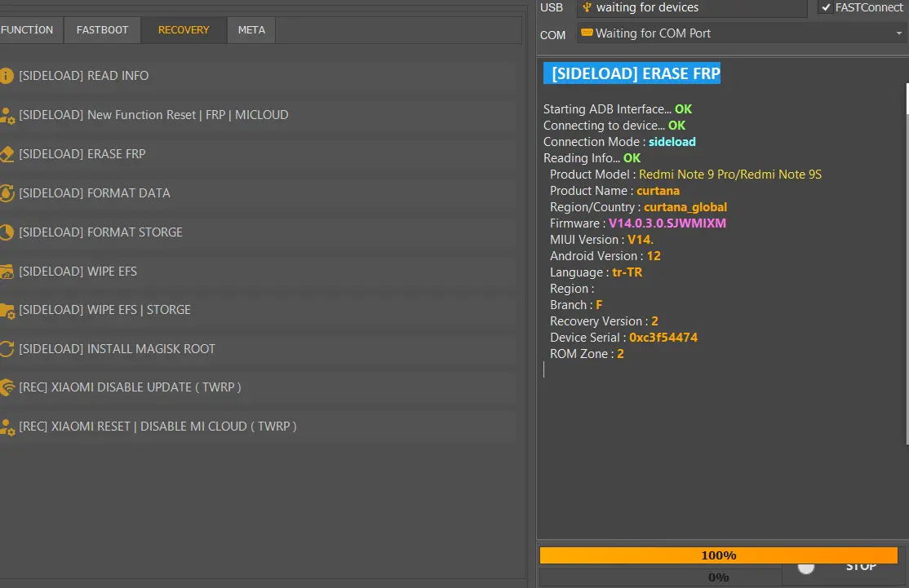The height and width of the screenshot is (588, 909).
Task: Click the STOP button
Action: tap(844, 571)
